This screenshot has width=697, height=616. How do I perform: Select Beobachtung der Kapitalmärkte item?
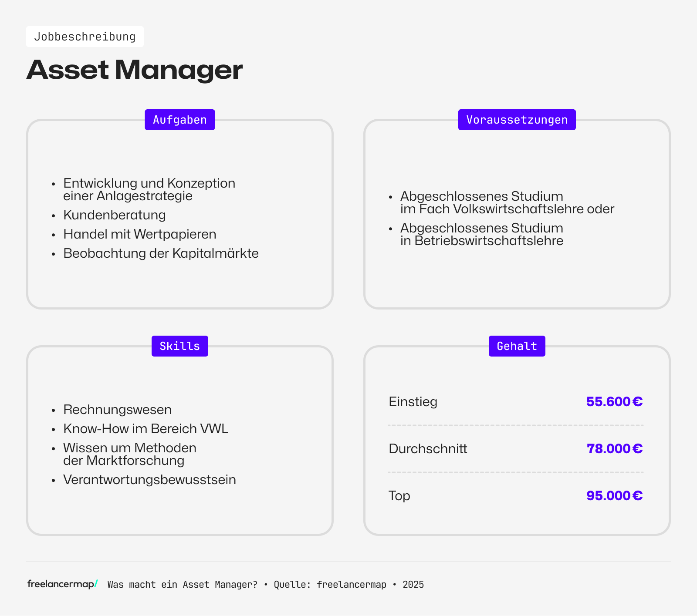click(x=161, y=253)
